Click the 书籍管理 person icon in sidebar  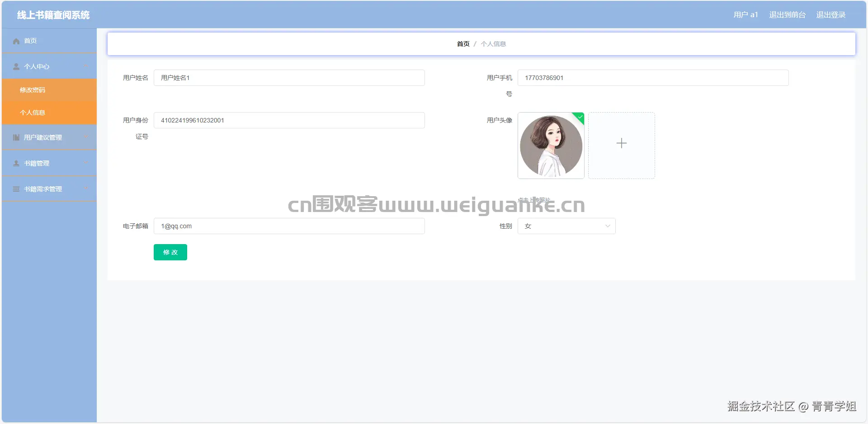(x=15, y=163)
